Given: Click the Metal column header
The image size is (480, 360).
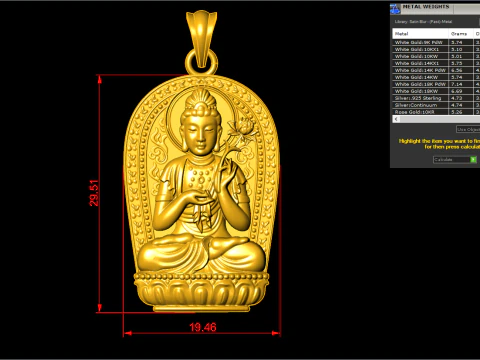Looking at the screenshot, I should [x=420, y=34].
